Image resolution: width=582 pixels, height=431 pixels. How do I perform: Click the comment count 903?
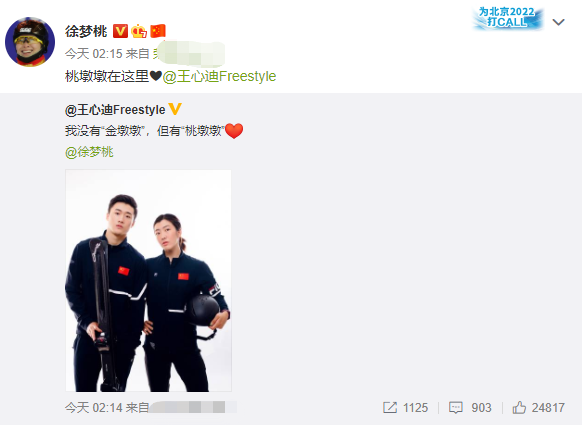coord(481,408)
